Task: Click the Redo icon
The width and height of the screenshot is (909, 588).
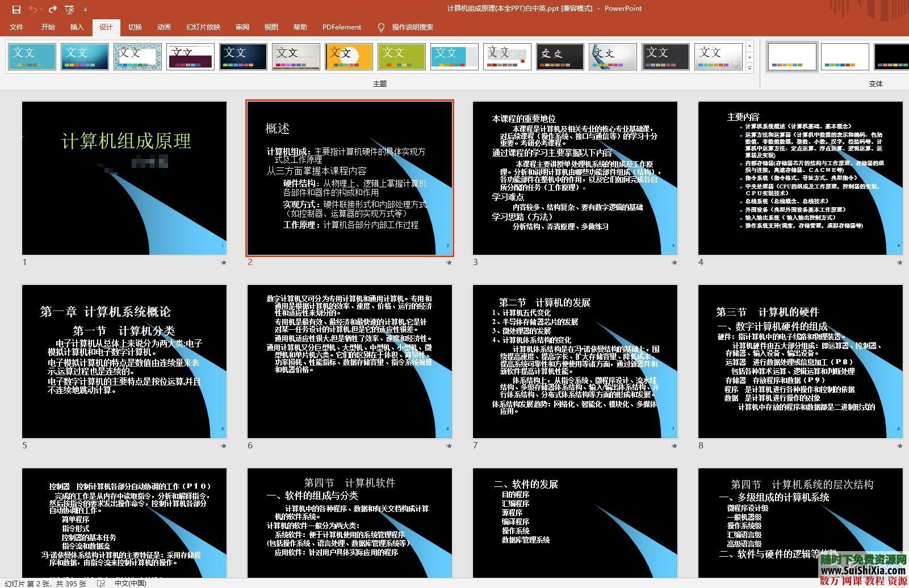Action: tap(52, 9)
